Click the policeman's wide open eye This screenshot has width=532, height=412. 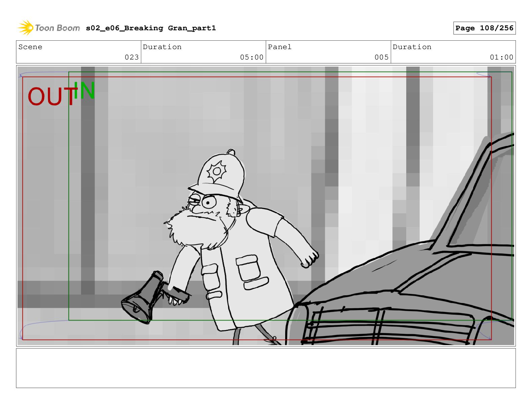(x=209, y=202)
